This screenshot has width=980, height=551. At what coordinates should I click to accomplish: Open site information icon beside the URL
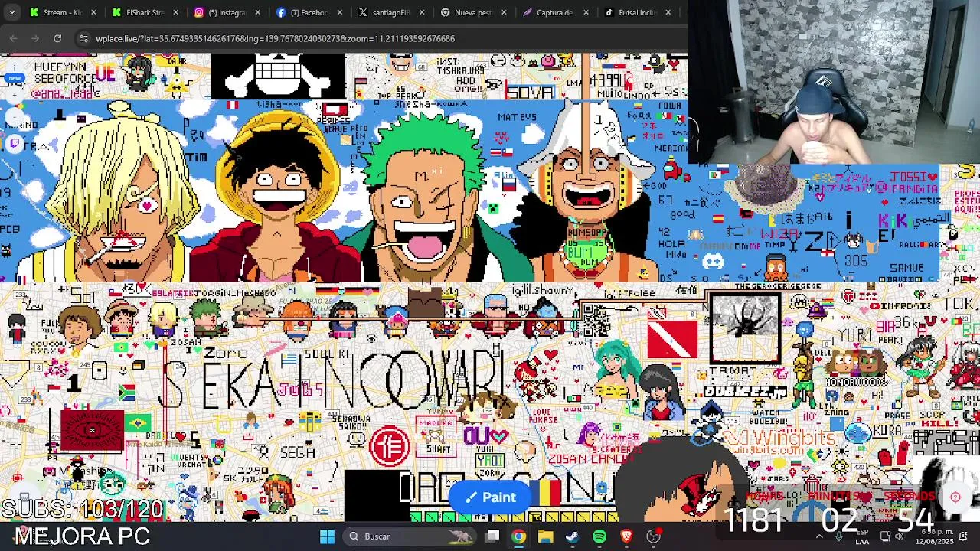coord(83,38)
